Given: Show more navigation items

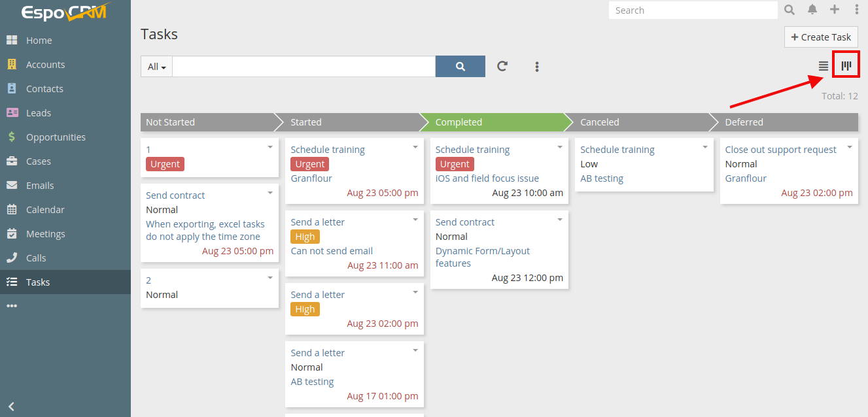Looking at the screenshot, I should (12, 306).
